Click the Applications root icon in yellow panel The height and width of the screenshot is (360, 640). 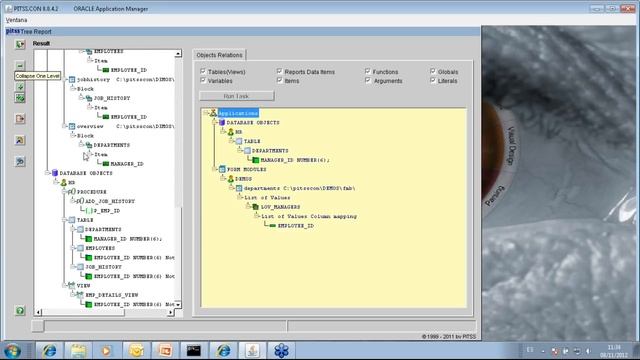[x=213, y=113]
